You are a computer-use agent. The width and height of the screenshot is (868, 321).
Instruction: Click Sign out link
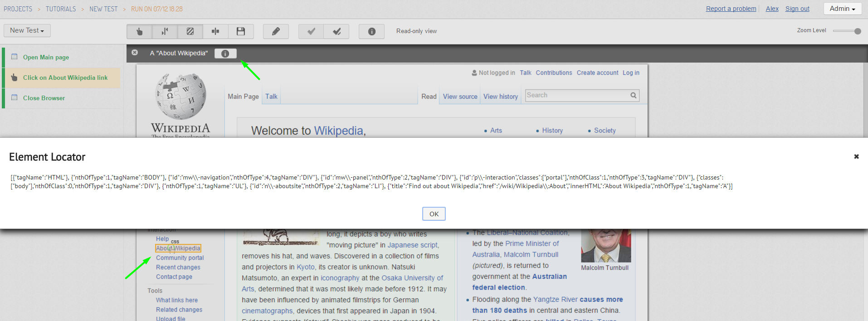click(797, 9)
